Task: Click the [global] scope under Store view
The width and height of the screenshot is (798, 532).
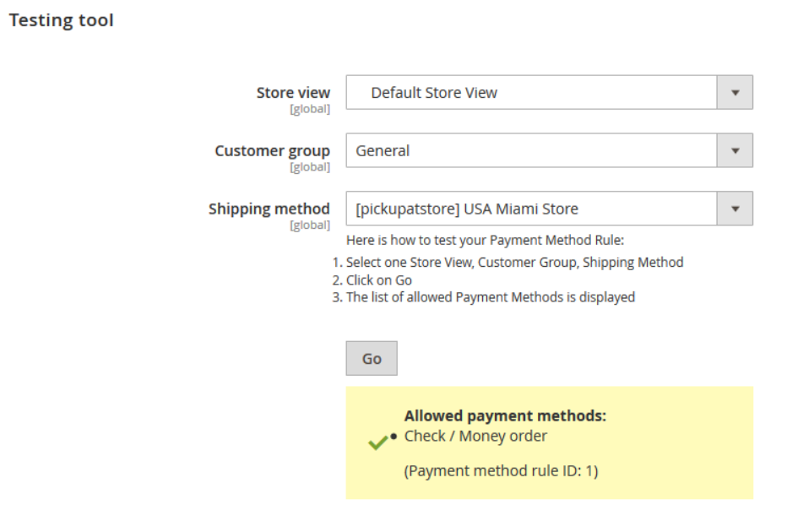Action: [x=310, y=110]
